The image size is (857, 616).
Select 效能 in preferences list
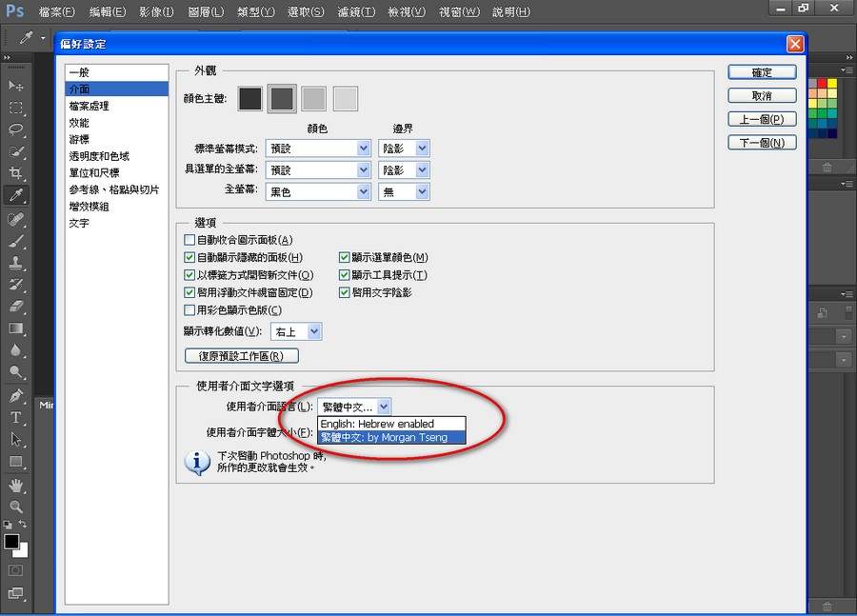[116, 123]
